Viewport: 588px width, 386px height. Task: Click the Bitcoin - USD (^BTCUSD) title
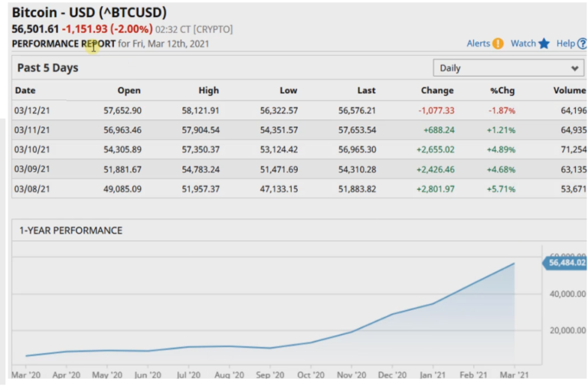pyautogui.click(x=90, y=12)
